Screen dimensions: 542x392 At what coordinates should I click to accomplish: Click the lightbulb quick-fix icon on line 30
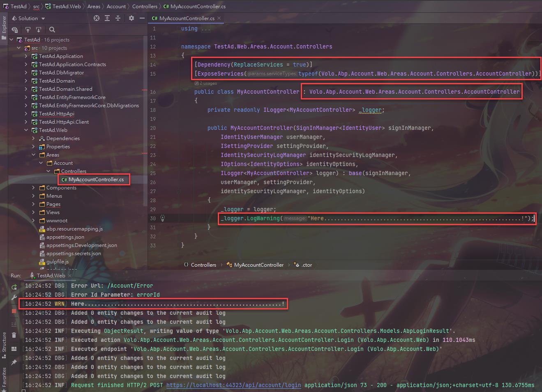[x=163, y=218]
